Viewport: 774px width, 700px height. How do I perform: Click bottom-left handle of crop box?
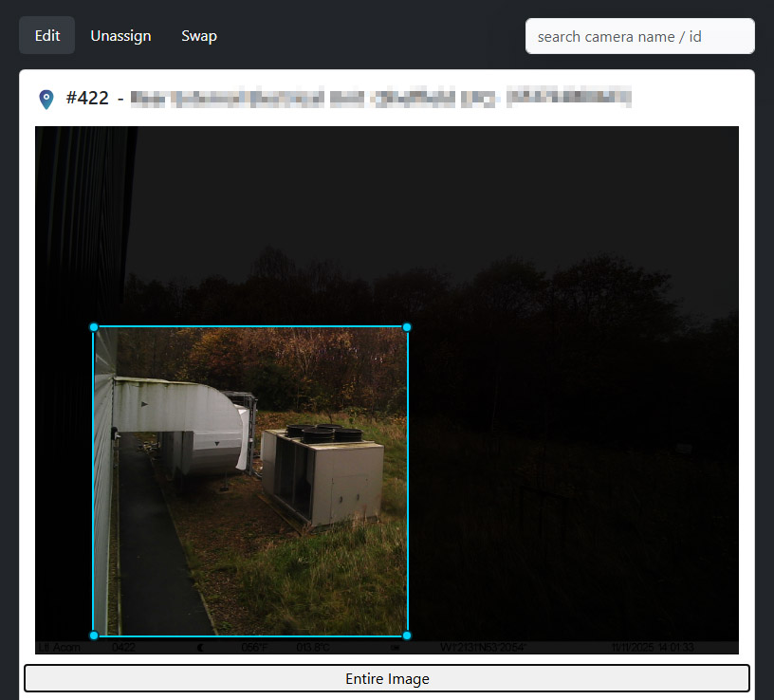(x=94, y=636)
